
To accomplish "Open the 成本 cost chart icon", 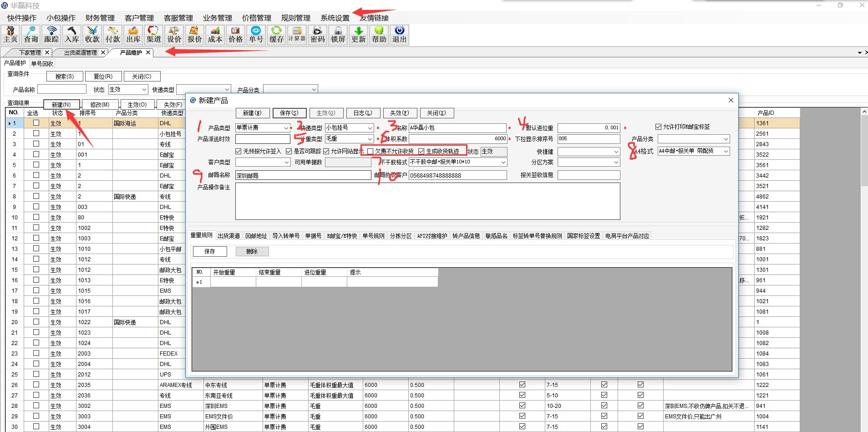I will tap(215, 35).
